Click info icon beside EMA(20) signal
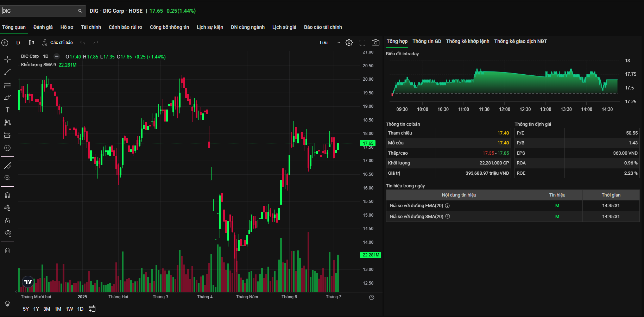 pos(447,206)
